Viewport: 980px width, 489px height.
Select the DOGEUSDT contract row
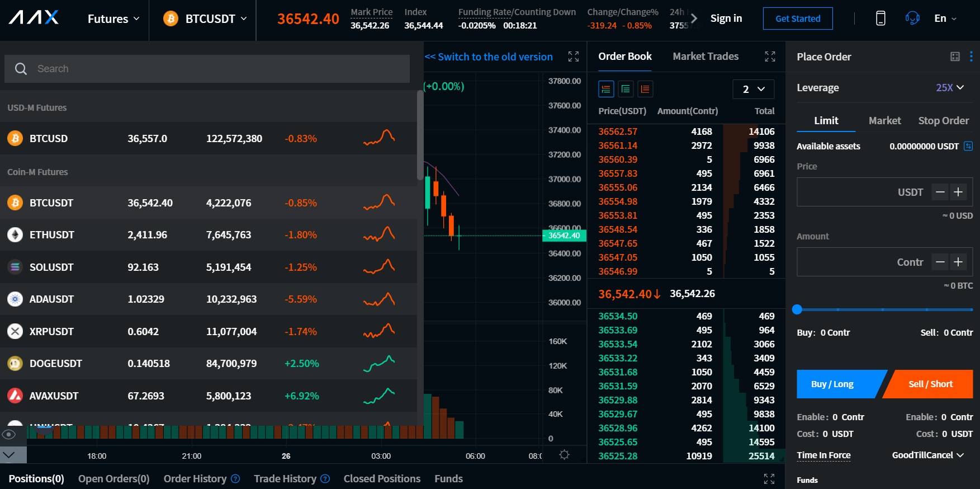[208, 364]
